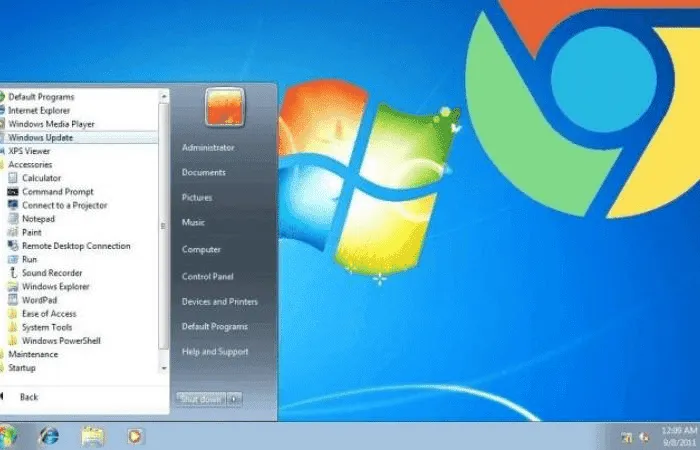Open Sound Recorder
This screenshot has height=450, width=700.
click(x=52, y=272)
